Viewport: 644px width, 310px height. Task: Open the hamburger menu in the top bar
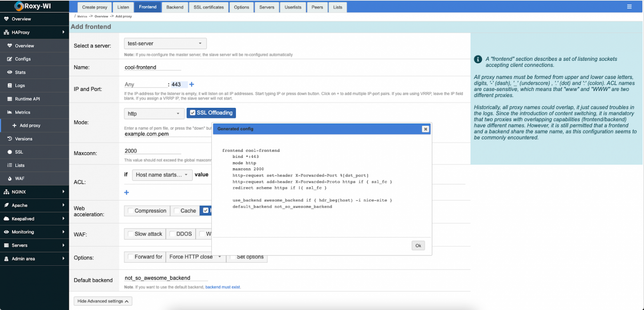[629, 7]
